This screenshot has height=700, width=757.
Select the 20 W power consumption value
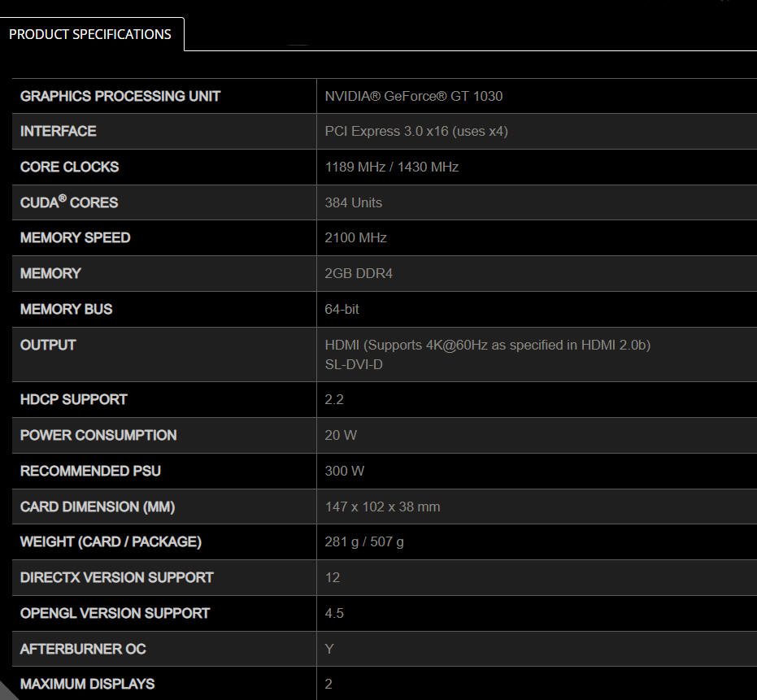(341, 436)
